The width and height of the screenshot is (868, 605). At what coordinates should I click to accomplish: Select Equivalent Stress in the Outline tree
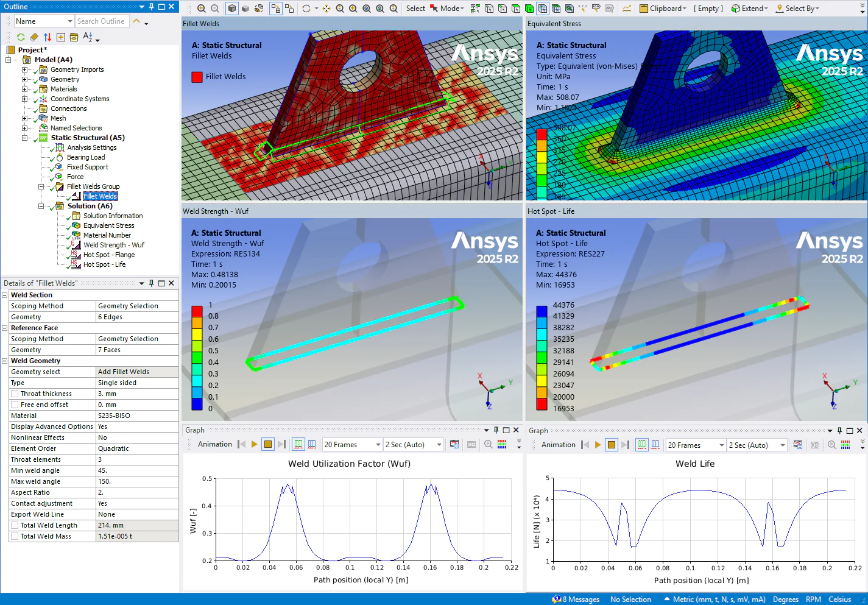pyautogui.click(x=108, y=225)
